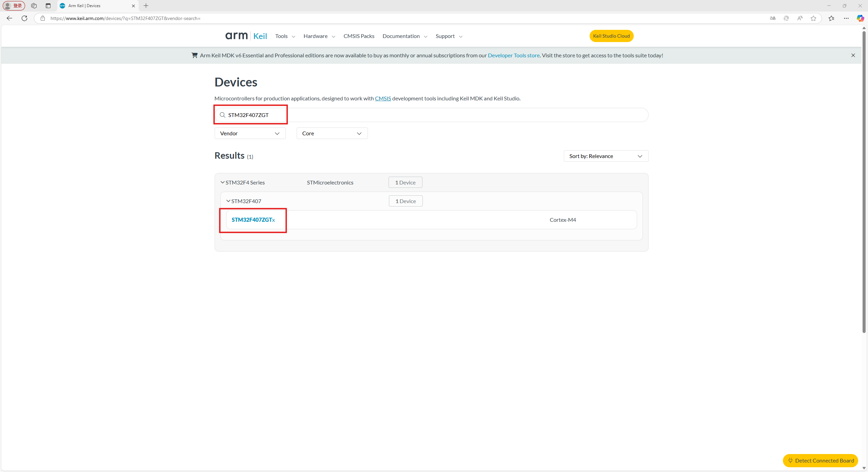
Task: Click the page vertical scrollbar
Action: pyautogui.click(x=864, y=182)
